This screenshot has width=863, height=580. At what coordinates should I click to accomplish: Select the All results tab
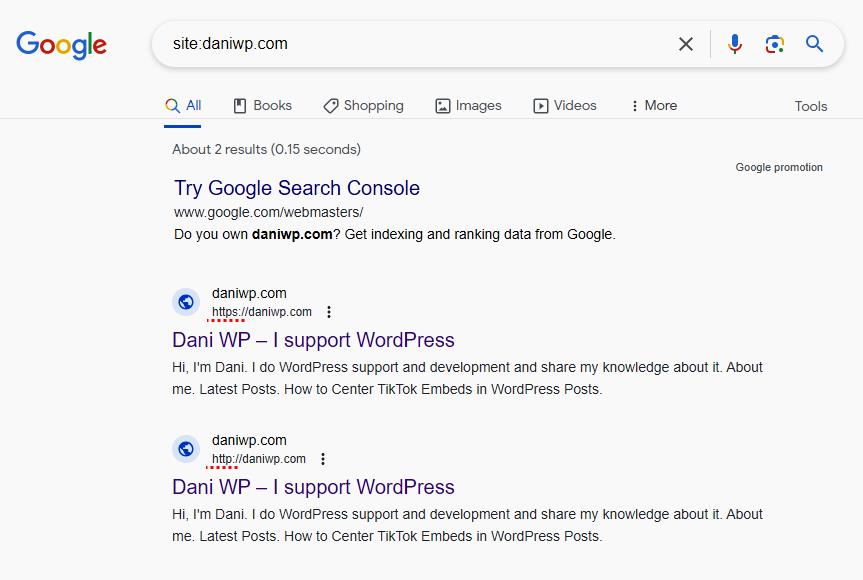click(x=184, y=106)
